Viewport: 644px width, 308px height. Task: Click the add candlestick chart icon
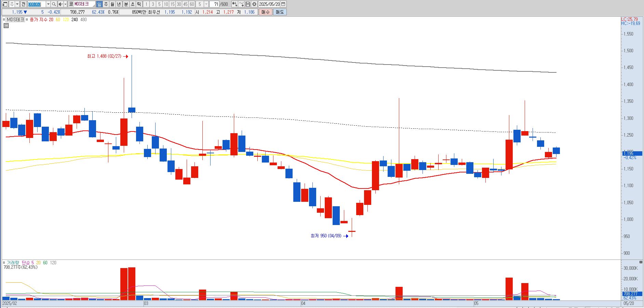point(234,4)
